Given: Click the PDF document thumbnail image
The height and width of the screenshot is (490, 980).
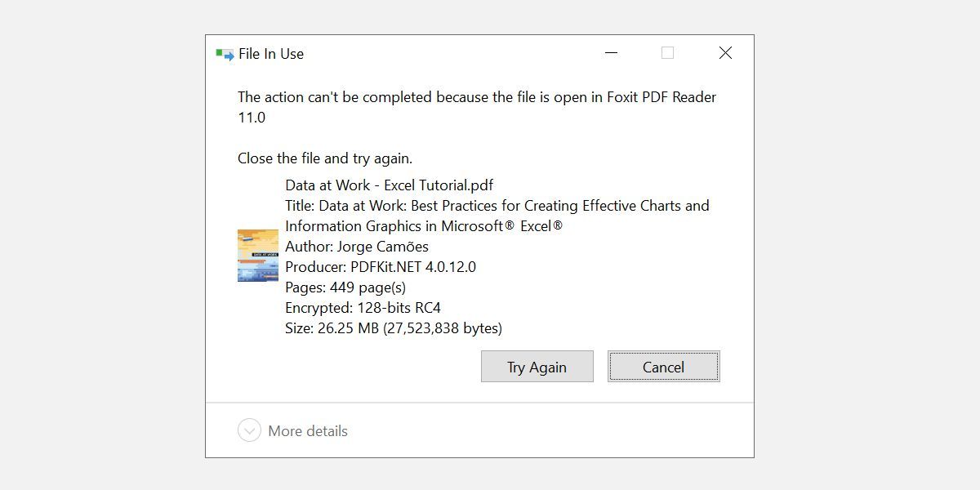Looking at the screenshot, I should click(x=257, y=255).
